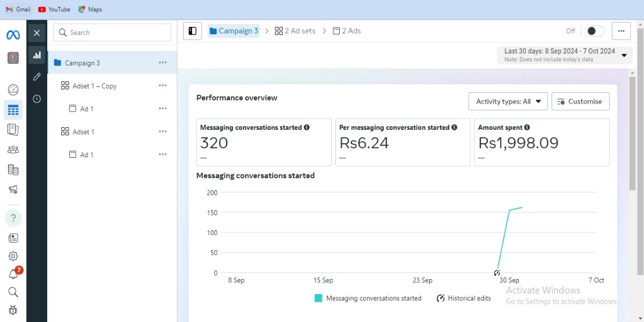The width and height of the screenshot is (644, 322).
Task: Open the Activity types: All dropdown
Action: 508,101
